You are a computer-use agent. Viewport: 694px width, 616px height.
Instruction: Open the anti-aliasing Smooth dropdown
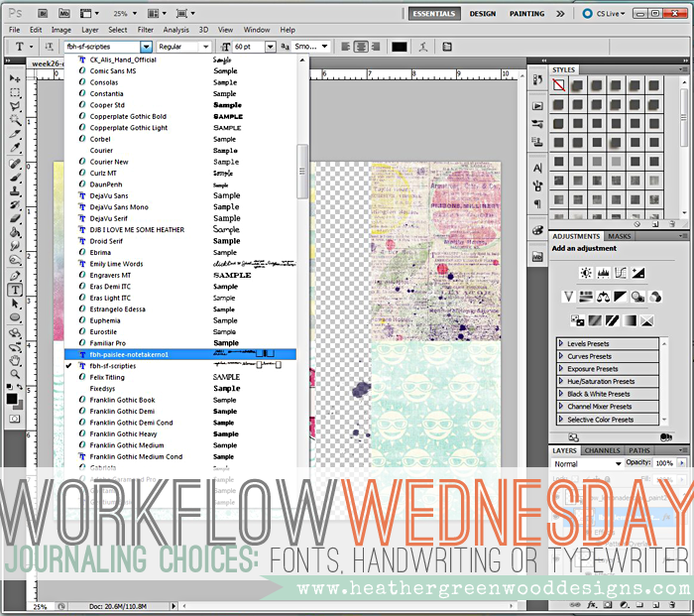(x=324, y=47)
